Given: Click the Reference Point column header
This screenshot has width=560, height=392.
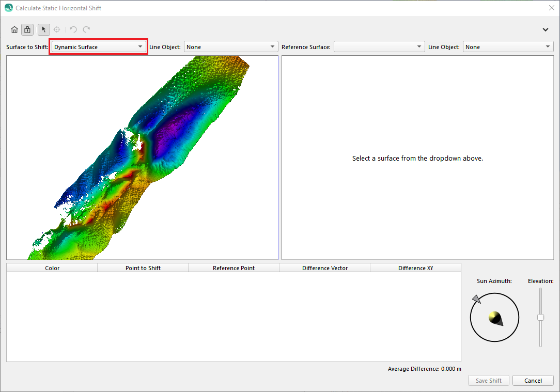Looking at the screenshot, I should pyautogui.click(x=234, y=268).
